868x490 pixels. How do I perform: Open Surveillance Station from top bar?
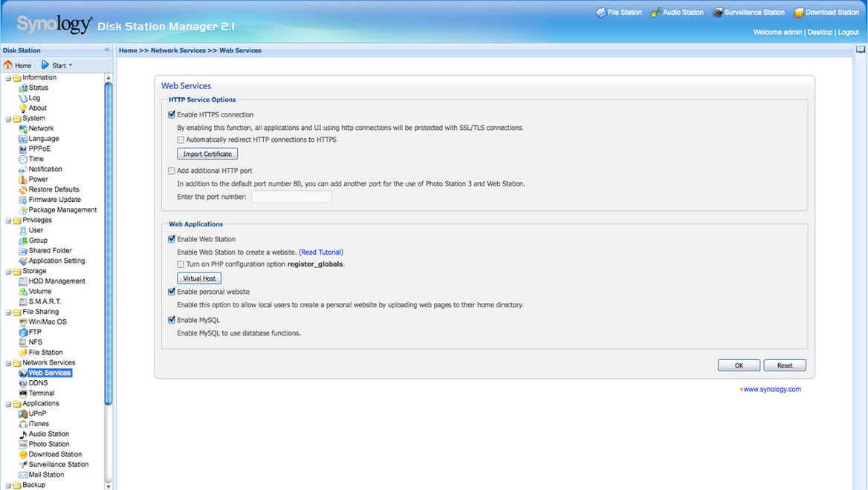748,12
